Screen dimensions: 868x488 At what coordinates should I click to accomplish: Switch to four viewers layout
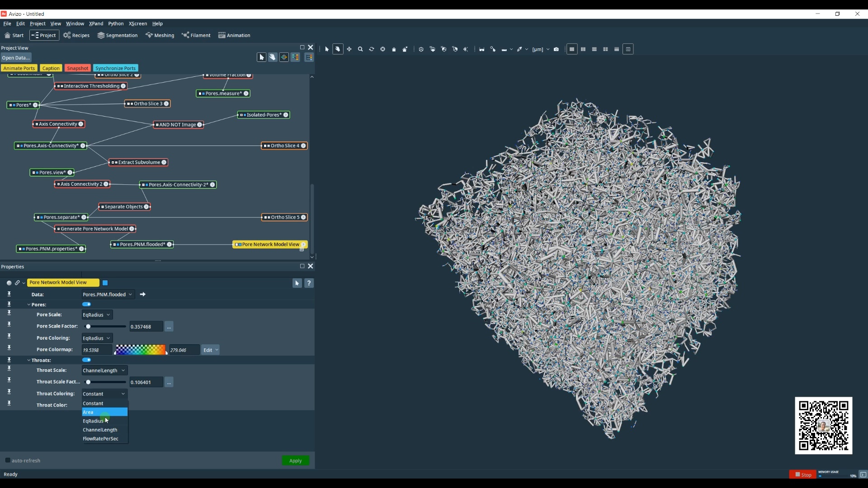(606, 49)
